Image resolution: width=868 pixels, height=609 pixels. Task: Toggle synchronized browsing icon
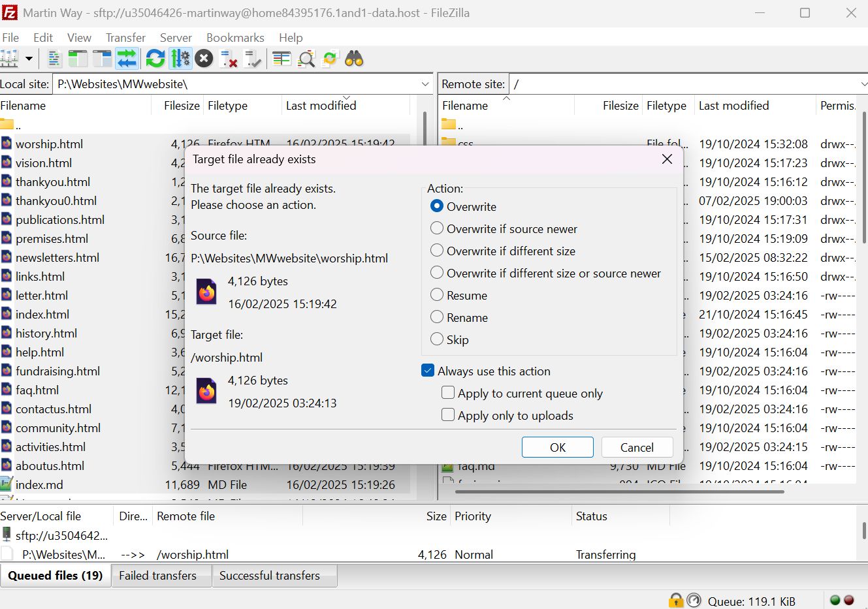point(330,59)
